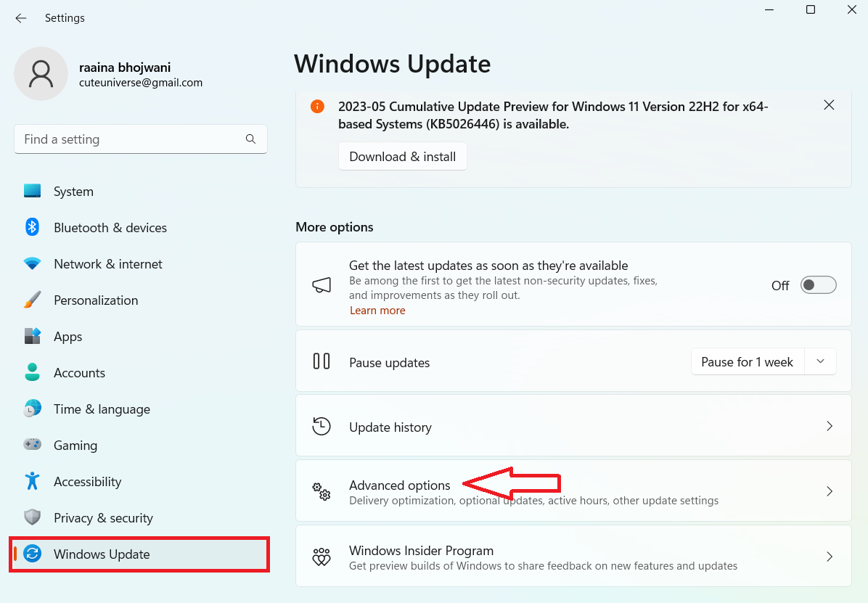Enable get latest updates toggle switch

click(x=818, y=285)
